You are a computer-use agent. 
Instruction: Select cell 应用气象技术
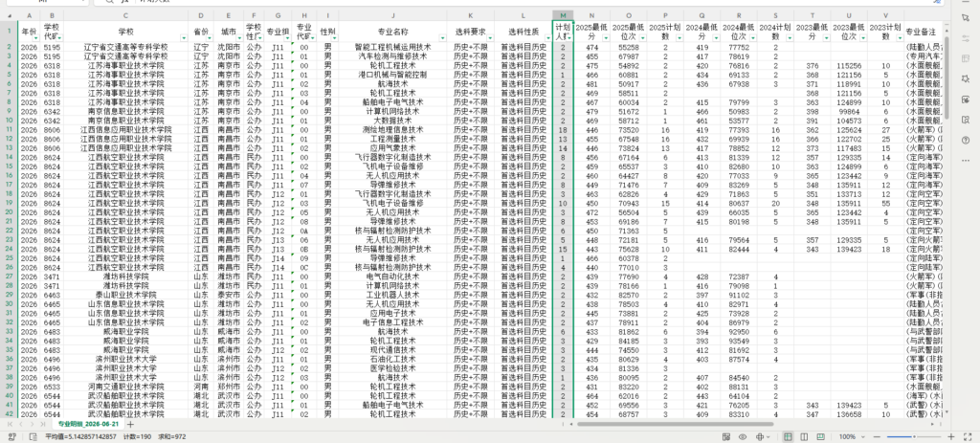(x=392, y=148)
